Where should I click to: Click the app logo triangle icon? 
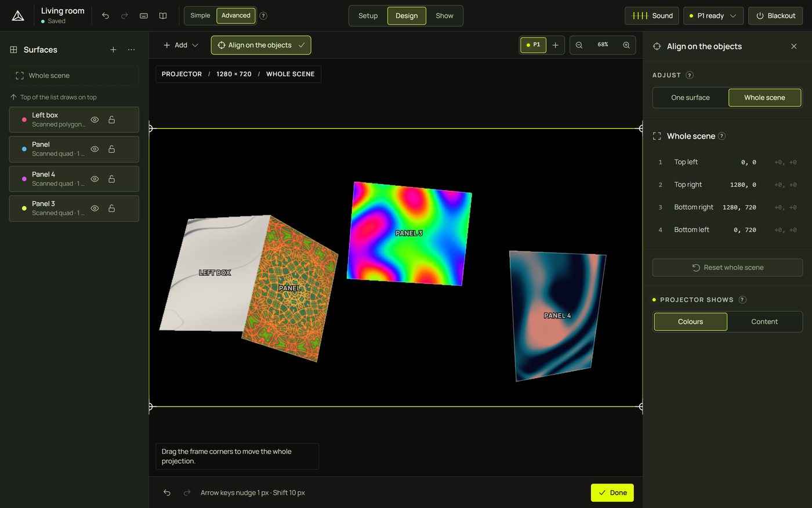click(18, 16)
